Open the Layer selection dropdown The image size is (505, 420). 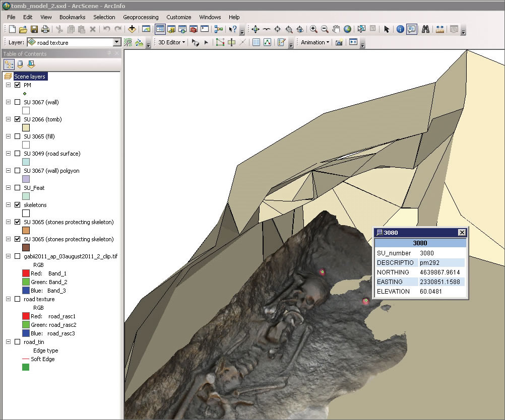pos(117,43)
